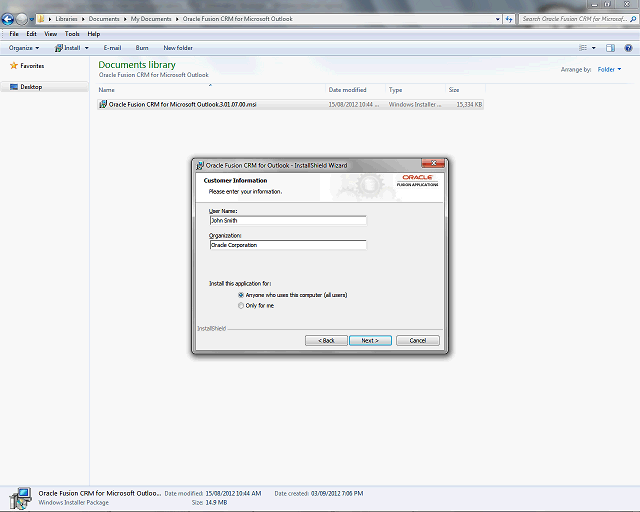
Task: Click the InstallShield Wizard title bar icon
Action: click(x=200, y=165)
